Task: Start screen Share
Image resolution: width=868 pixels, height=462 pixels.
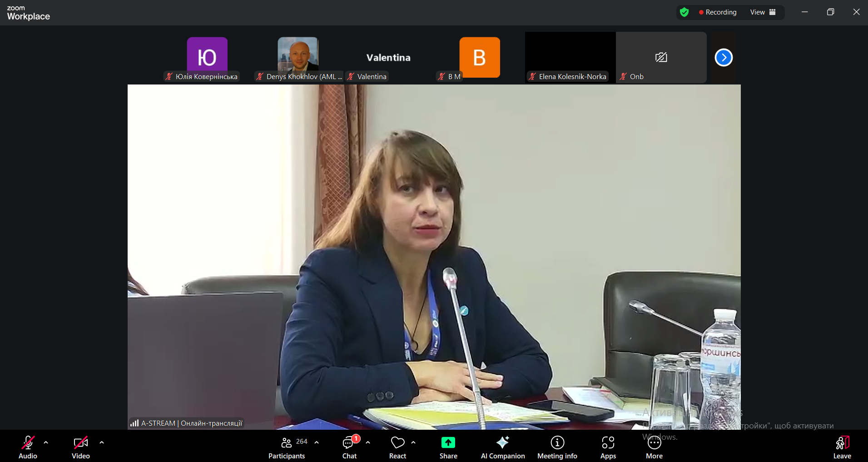Action: 448,447
